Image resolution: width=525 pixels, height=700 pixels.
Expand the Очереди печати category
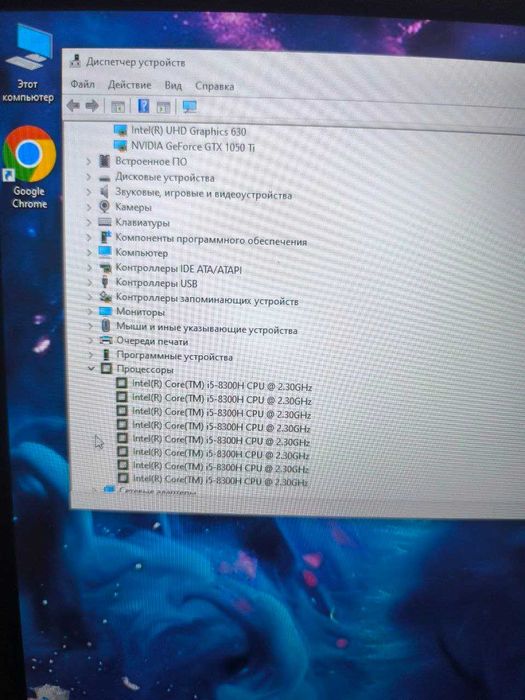[x=91, y=341]
